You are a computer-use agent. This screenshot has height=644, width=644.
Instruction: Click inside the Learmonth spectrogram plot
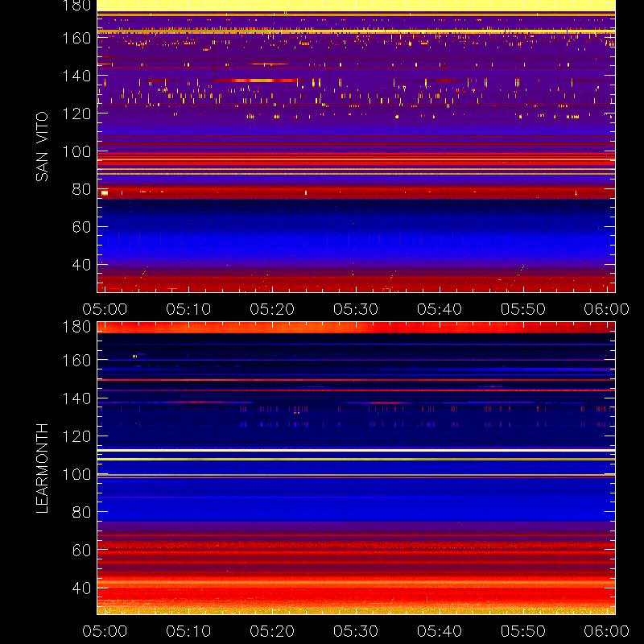point(356,469)
